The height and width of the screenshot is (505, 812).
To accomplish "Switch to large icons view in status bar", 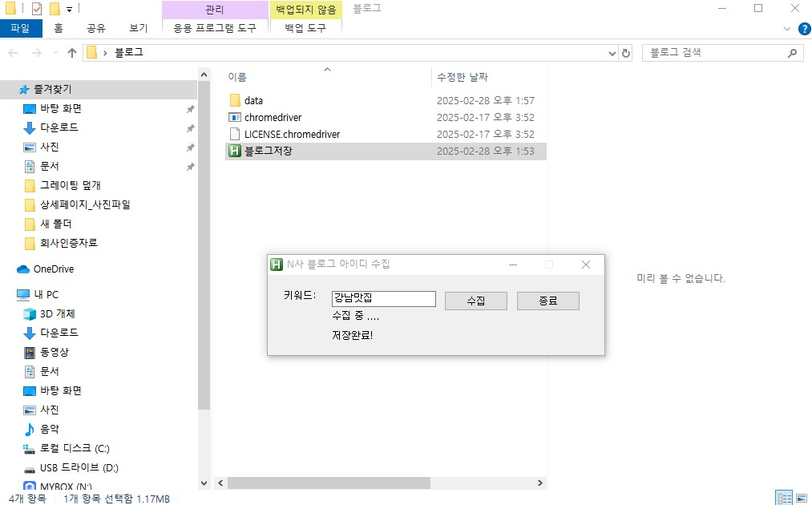I will coord(801,499).
